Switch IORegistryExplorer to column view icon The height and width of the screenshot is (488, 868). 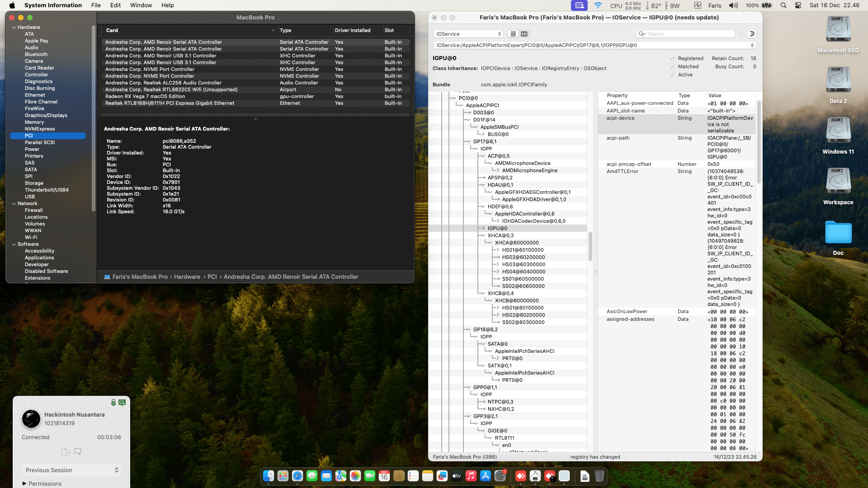pyautogui.click(x=524, y=34)
